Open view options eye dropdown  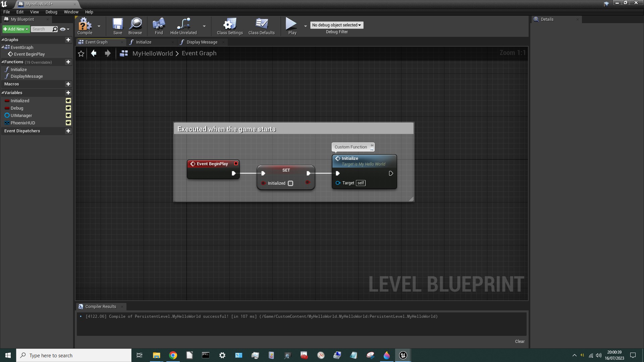coord(64,29)
